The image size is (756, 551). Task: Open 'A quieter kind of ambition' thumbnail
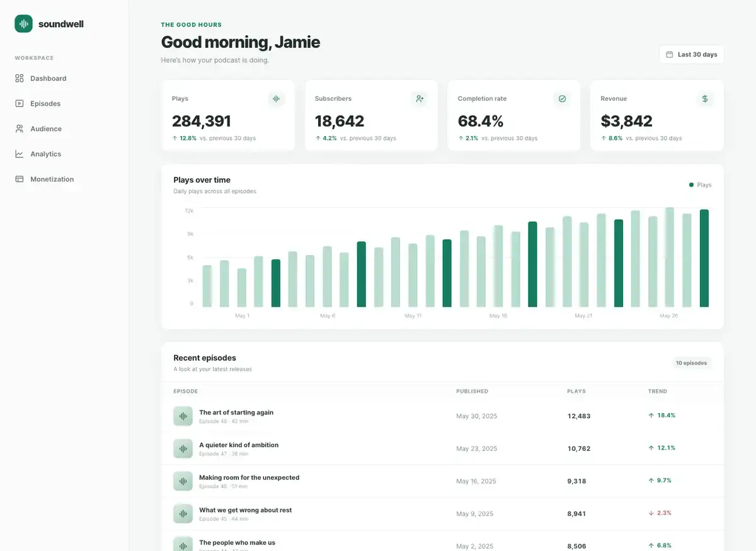point(183,448)
